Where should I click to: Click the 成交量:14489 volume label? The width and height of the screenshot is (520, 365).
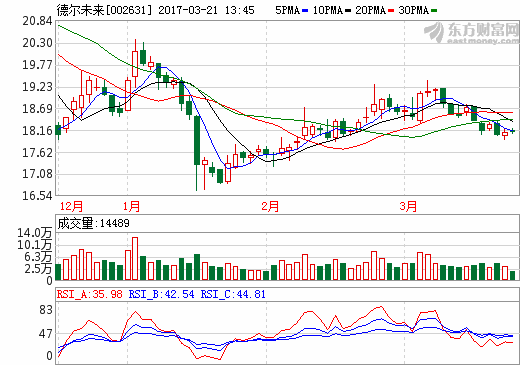click(94, 223)
